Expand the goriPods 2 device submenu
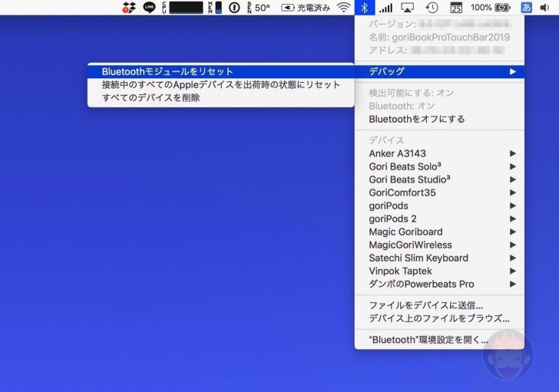The image size is (559, 392). [x=439, y=219]
